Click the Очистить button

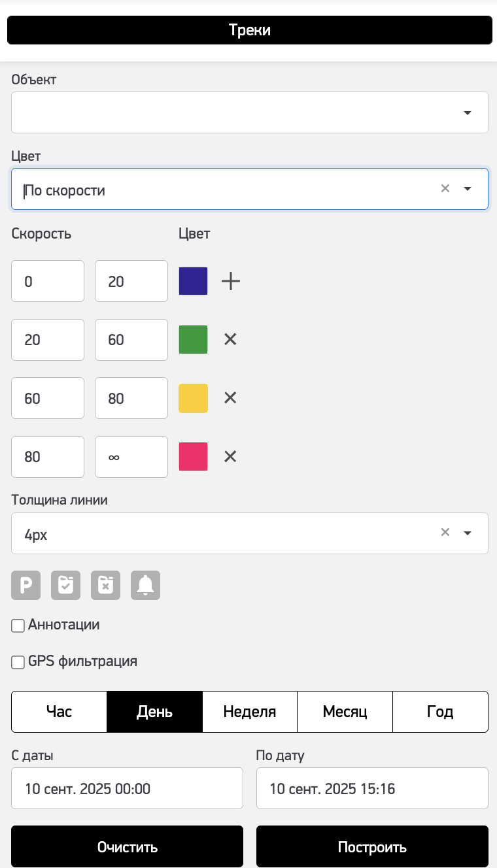127,848
